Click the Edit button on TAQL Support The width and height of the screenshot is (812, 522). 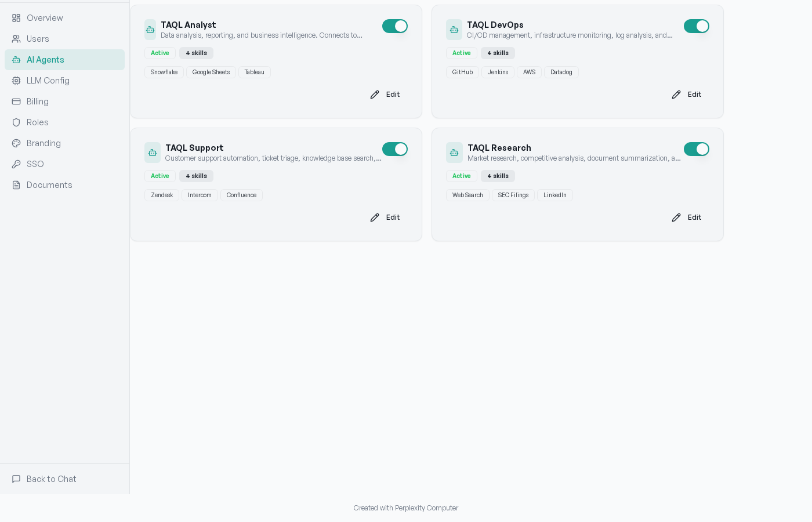tap(385, 217)
